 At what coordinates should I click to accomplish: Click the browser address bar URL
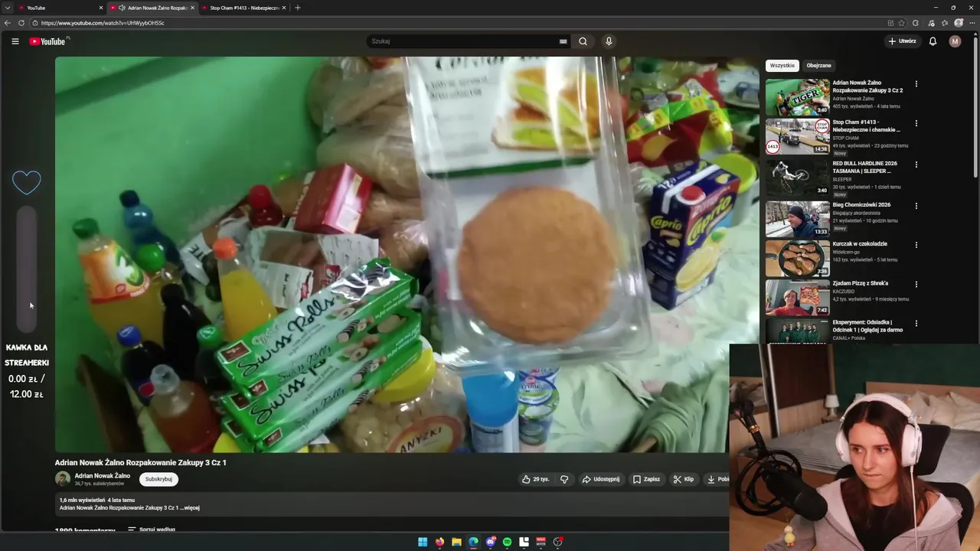coord(103,23)
